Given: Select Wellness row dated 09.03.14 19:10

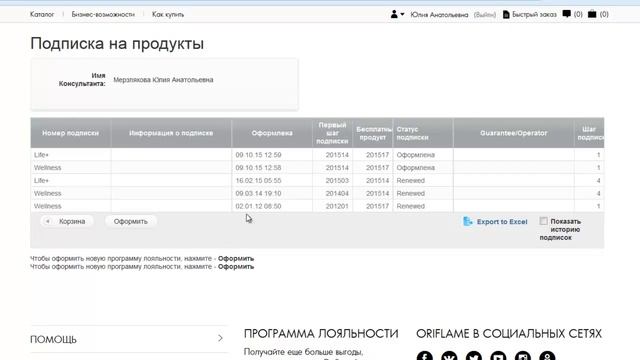Looking at the screenshot, I should 317,193.
